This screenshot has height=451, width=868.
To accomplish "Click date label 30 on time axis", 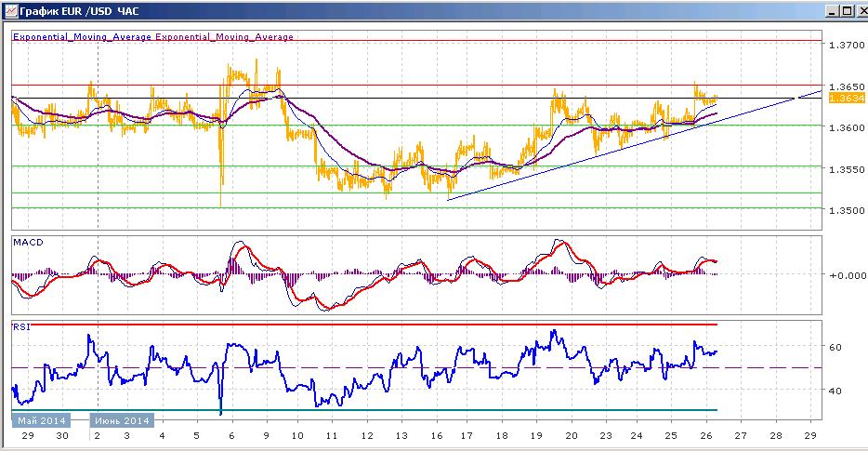I will click(x=62, y=435).
